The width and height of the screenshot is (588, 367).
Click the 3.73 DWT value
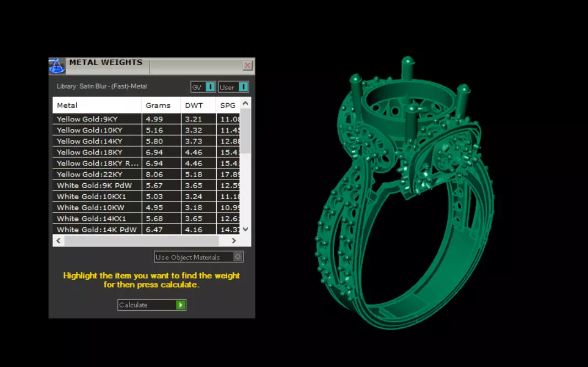click(194, 141)
